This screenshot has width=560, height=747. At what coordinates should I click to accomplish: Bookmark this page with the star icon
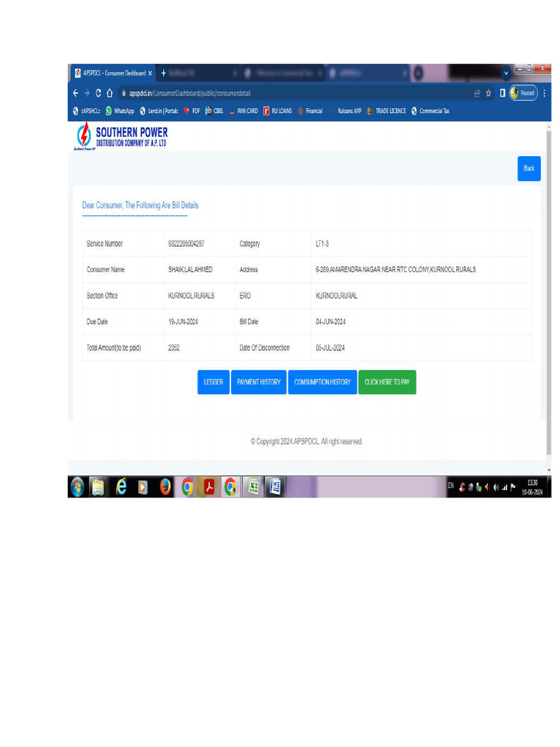[489, 93]
